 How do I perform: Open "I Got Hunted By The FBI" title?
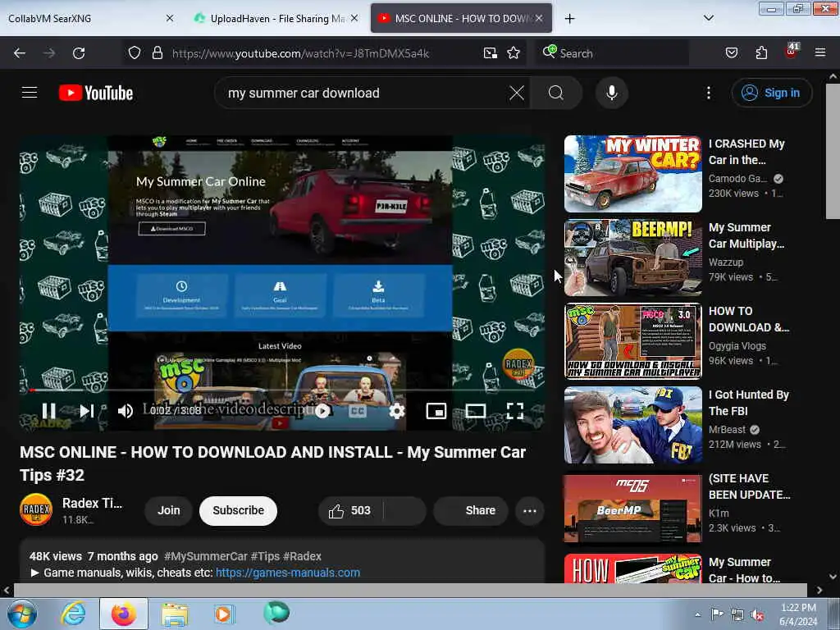coord(748,403)
